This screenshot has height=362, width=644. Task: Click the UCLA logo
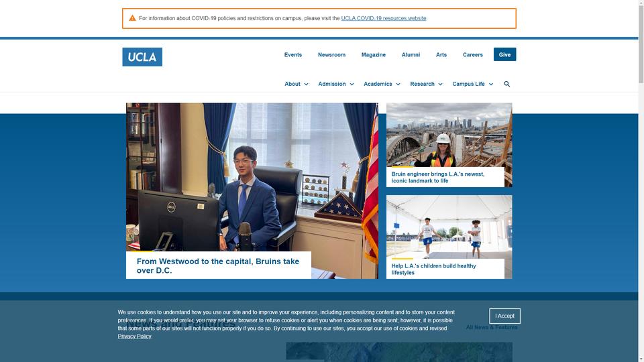(x=142, y=57)
